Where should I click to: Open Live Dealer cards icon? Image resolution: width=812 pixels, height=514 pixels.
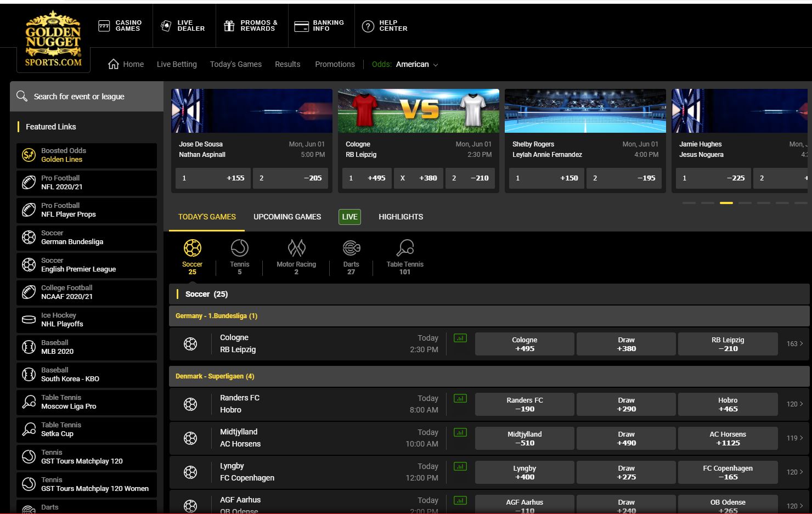[166, 26]
